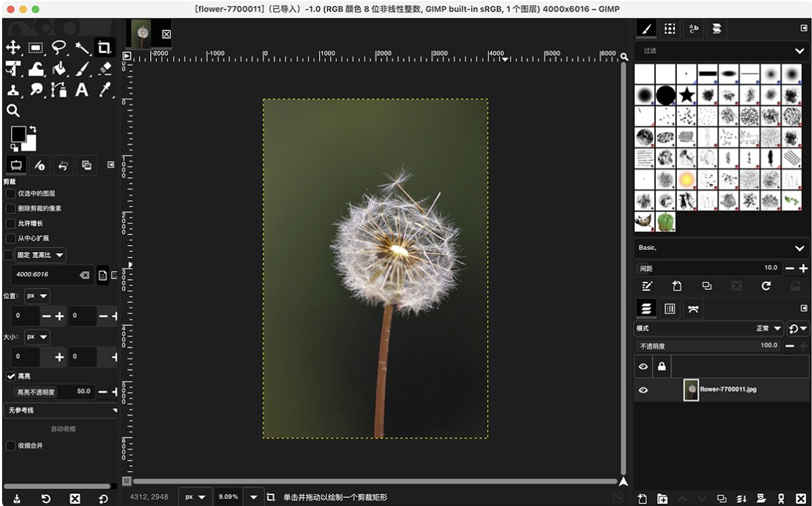Enable the 删除剪裁的像素 checkbox
The width and height of the screenshot is (812, 506).
(x=11, y=209)
